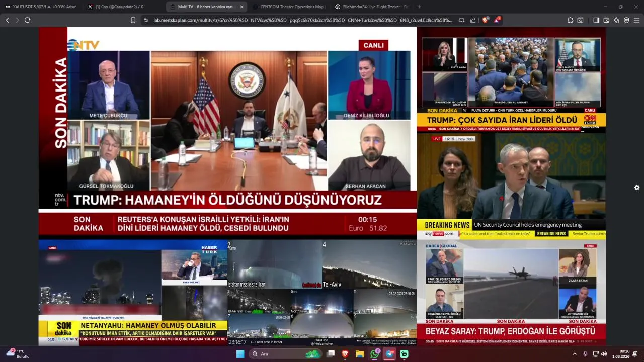Image resolution: width=644 pixels, height=362 pixels.
Task: Open a new tab with the plus button
Action: click(419, 7)
